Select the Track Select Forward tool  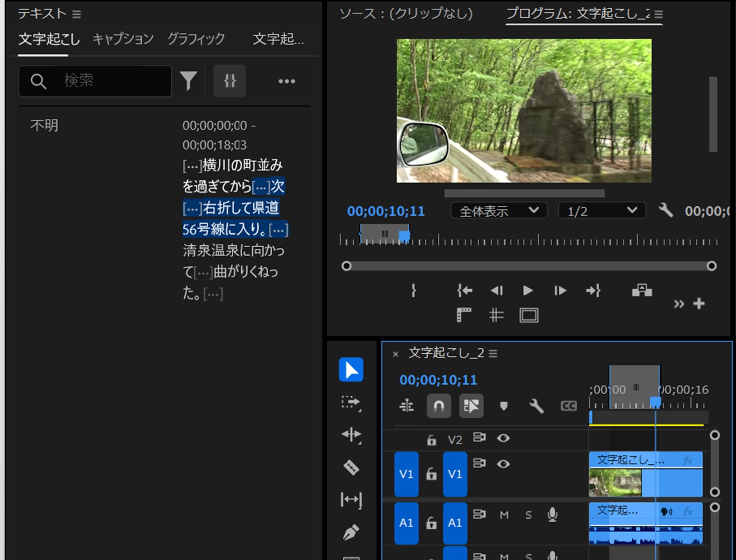point(351,403)
